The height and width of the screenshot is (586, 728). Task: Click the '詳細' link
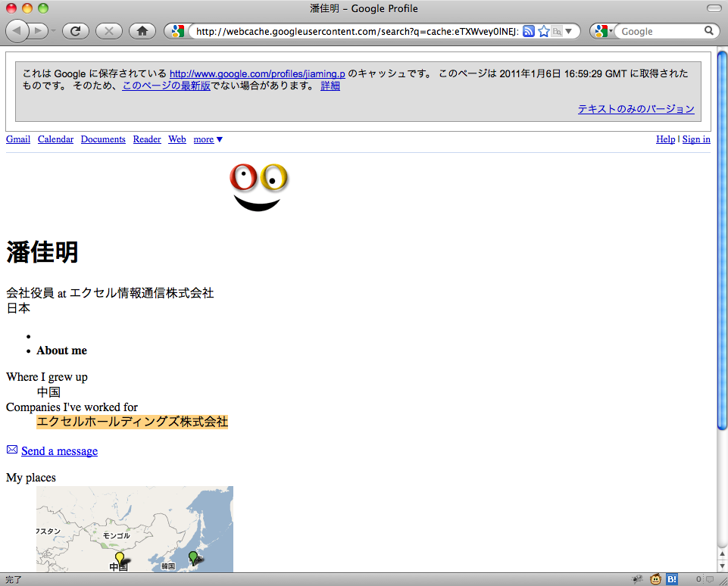(x=330, y=86)
